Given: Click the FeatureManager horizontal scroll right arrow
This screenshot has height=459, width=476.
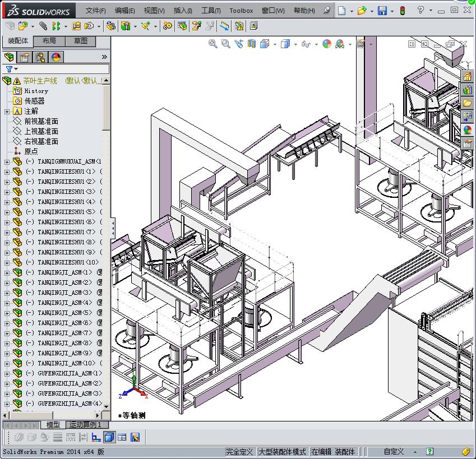Looking at the screenshot, I should pyautogui.click(x=97, y=415).
